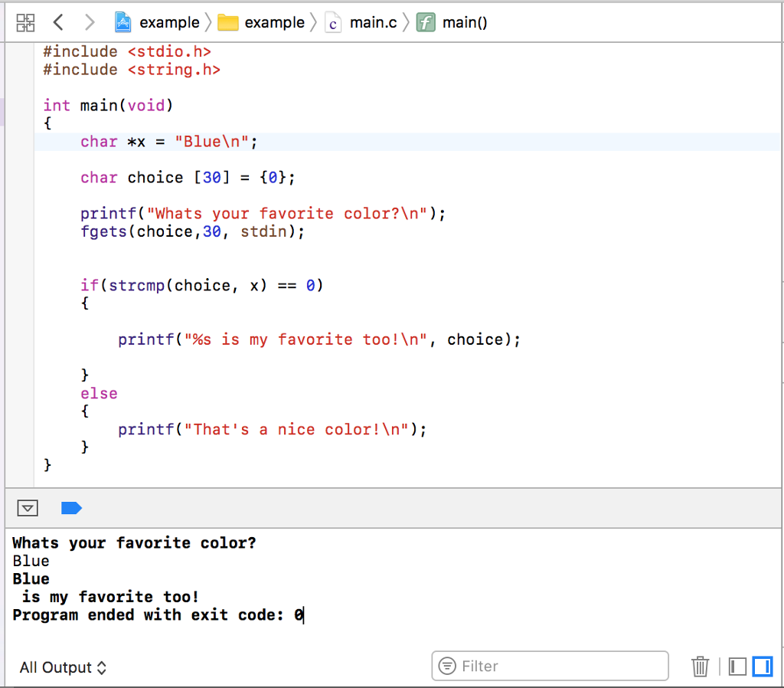Click the printf Whats your favorite color line
784x688 pixels.
click(263, 214)
